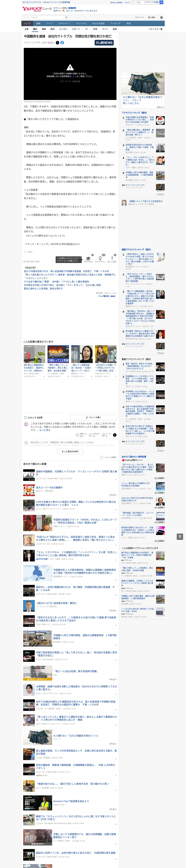Open fire truck thumbnail in recommended articles
The height and width of the screenshot is (868, 186).
pos(58,354)
